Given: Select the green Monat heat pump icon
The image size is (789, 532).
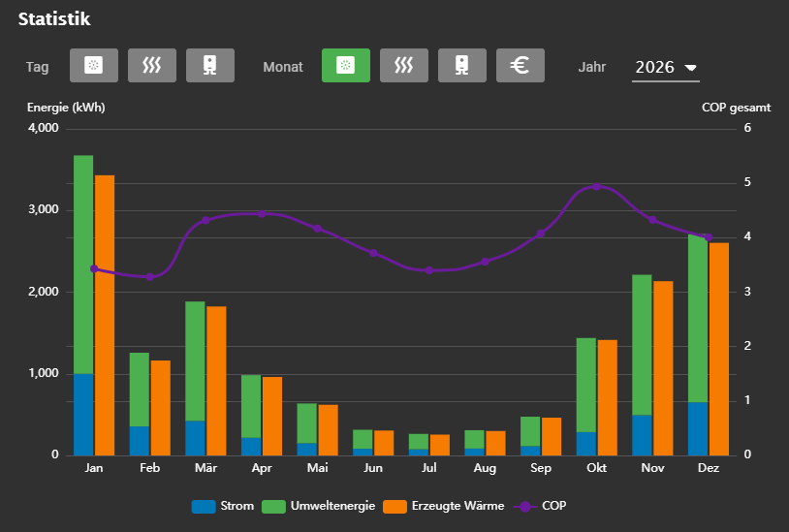Looking at the screenshot, I should [x=346, y=65].
